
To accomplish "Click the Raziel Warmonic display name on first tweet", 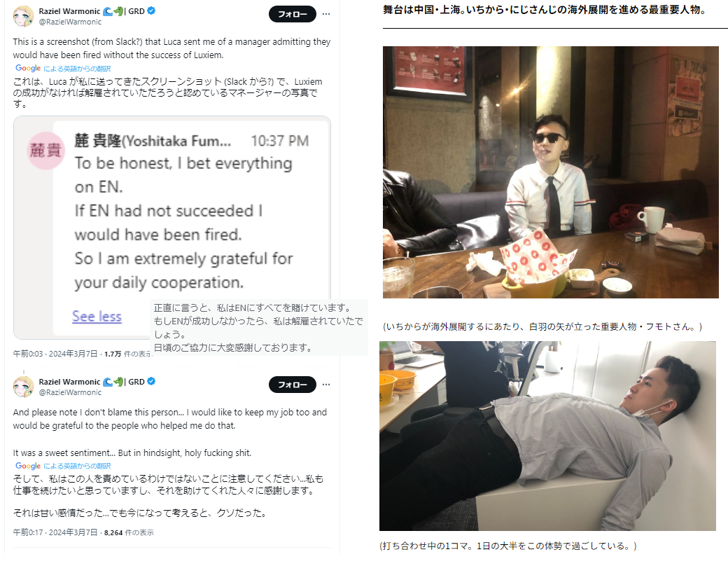I will (69, 11).
